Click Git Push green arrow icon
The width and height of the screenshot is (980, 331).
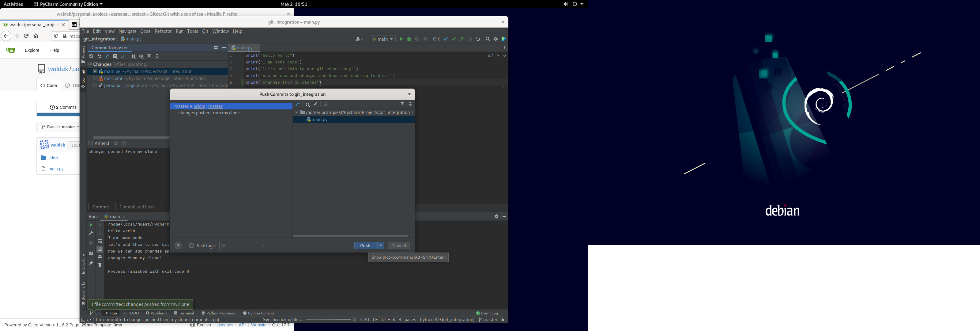point(462,39)
